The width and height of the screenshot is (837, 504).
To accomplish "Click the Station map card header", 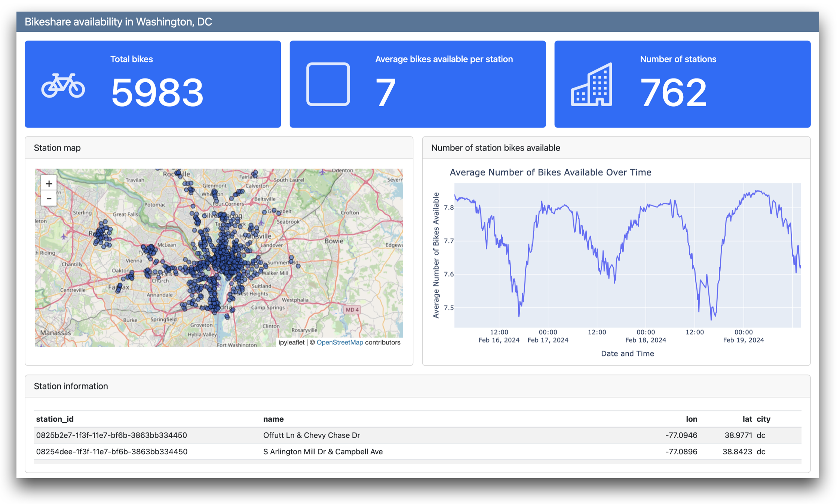I will (x=57, y=148).
